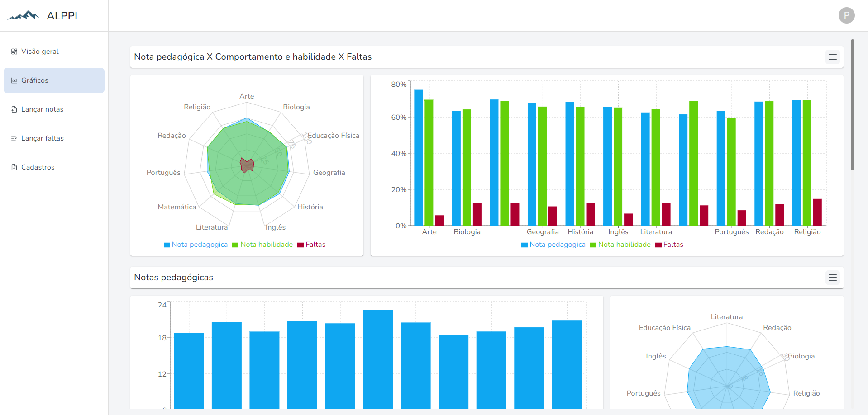The image size is (868, 415).
Task: Click the Religião Faltas red bar
Action: pyautogui.click(x=817, y=212)
